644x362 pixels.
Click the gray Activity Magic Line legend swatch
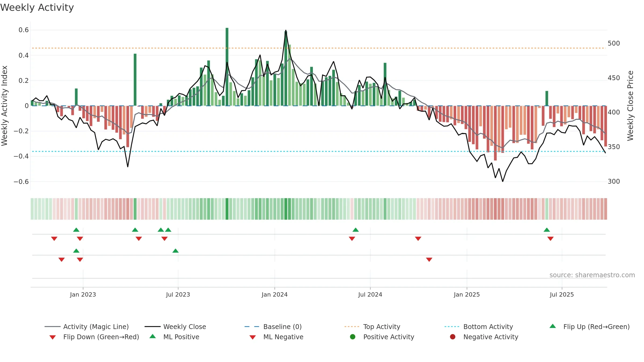[53, 327]
